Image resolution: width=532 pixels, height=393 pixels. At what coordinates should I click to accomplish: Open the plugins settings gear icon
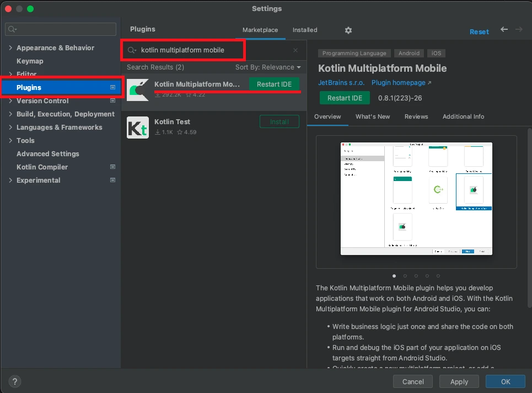pyautogui.click(x=348, y=30)
